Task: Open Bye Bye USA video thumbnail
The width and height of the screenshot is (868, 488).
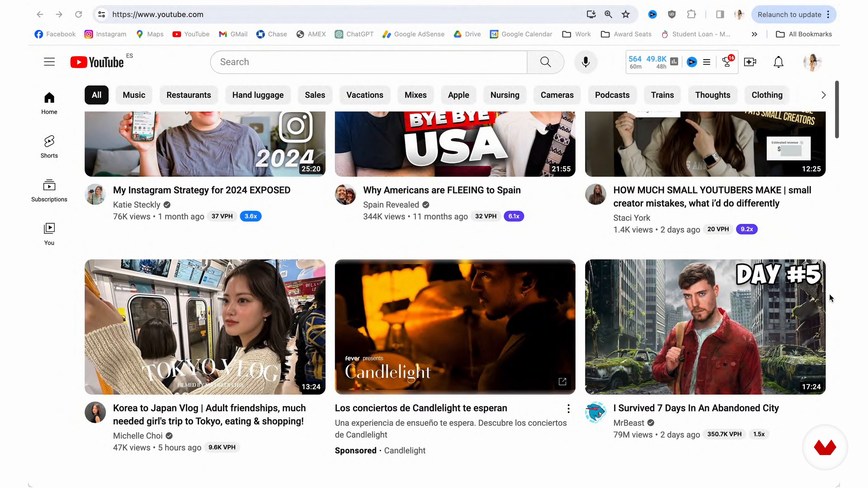Action: pos(455,144)
